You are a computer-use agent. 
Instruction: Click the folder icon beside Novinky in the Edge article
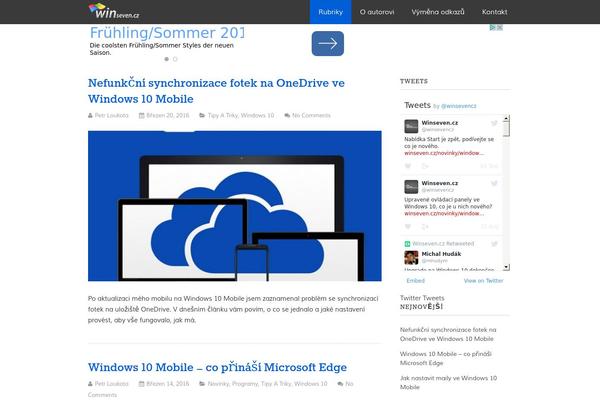[202, 384]
